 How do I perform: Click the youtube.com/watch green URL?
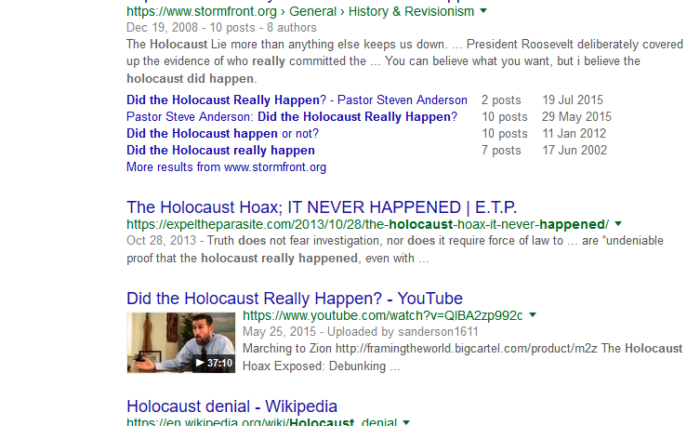(x=383, y=316)
